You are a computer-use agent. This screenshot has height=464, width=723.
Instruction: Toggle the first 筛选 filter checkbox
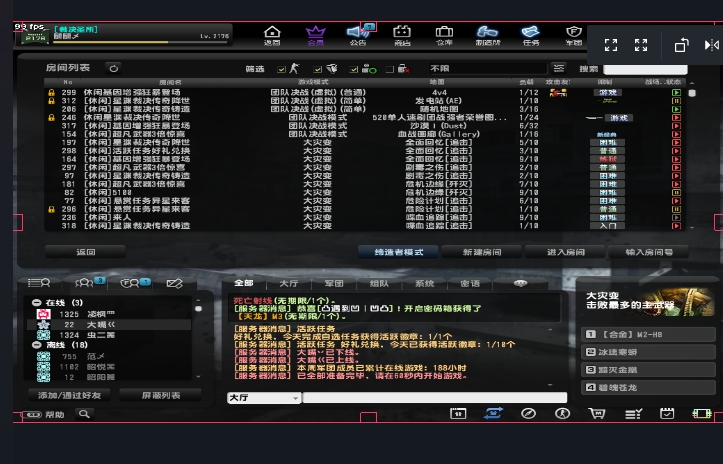pos(282,69)
